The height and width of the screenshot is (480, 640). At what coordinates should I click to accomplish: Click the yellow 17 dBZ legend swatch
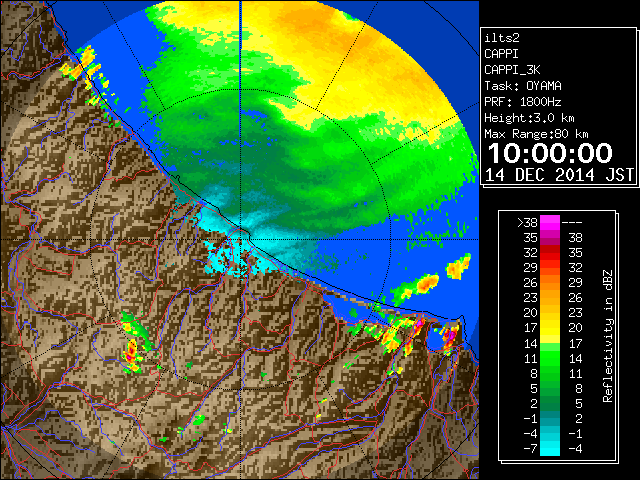[x=550, y=328]
